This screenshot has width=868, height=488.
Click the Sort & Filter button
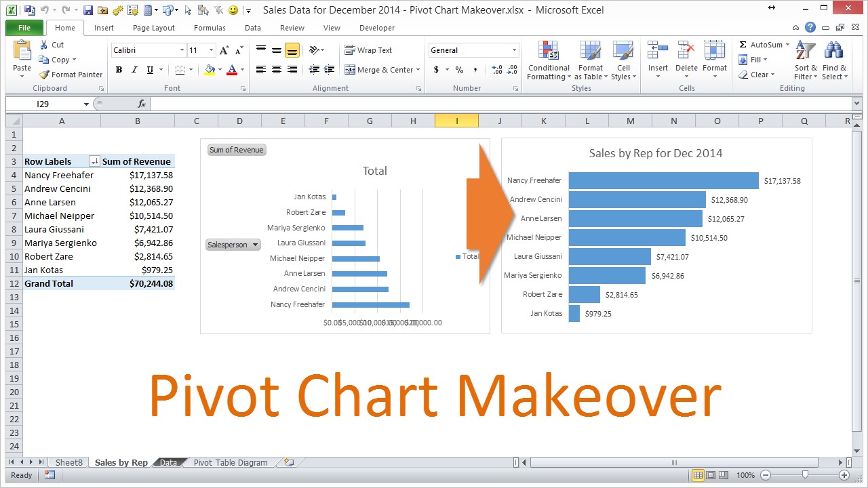coord(805,60)
